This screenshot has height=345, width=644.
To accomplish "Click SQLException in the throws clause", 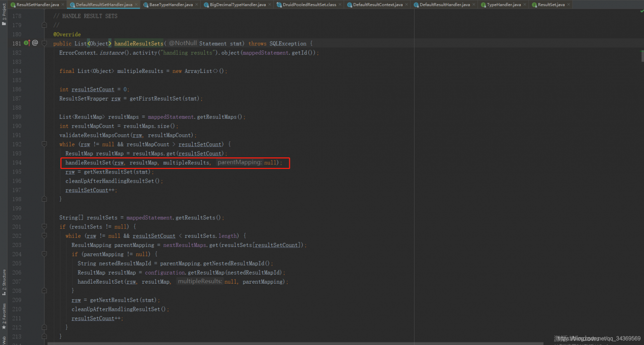I will coord(288,44).
